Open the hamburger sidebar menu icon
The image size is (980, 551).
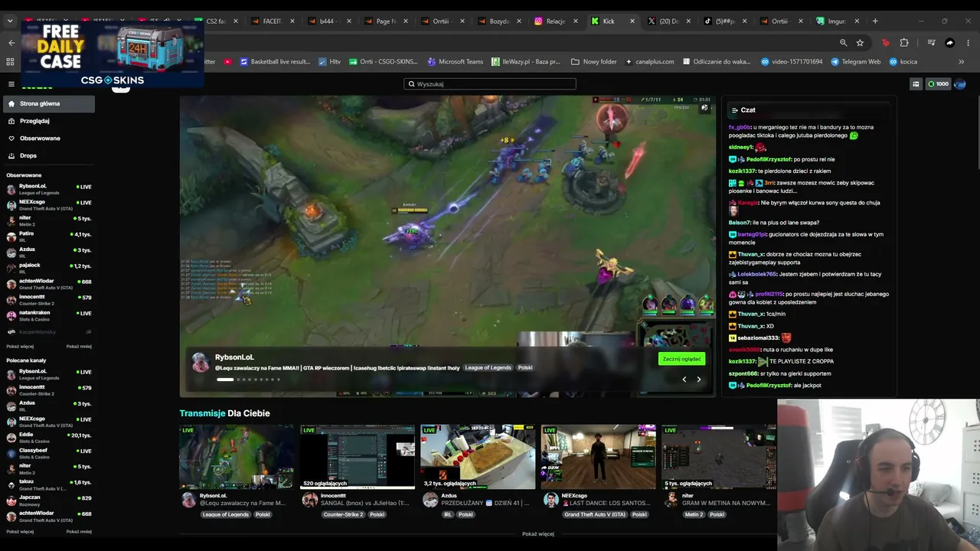(11, 84)
